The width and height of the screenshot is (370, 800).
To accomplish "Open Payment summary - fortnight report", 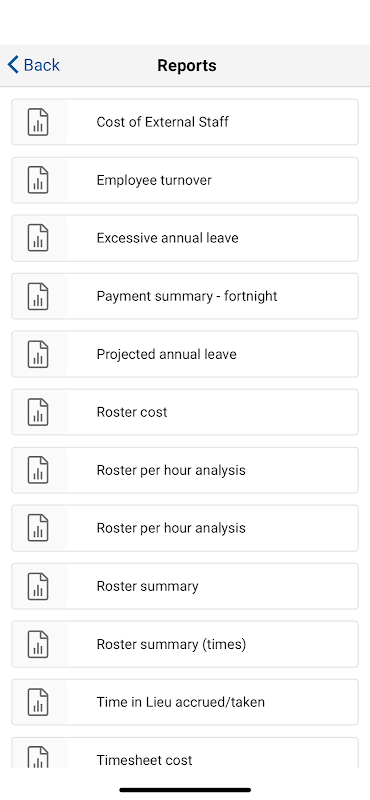I will pos(185,296).
